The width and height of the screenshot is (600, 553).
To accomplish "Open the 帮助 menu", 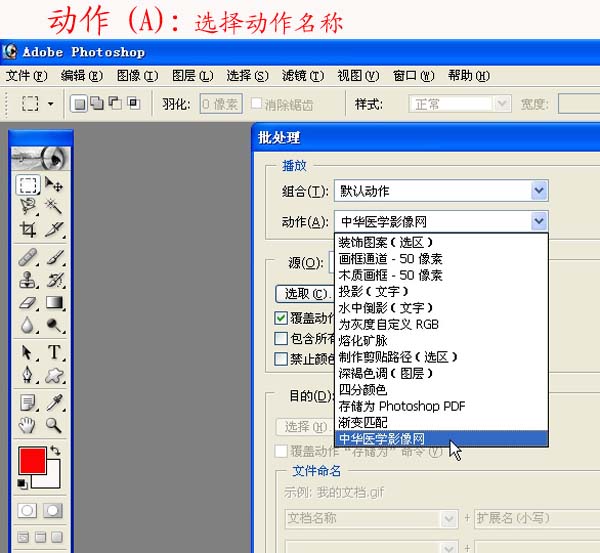I will pos(469,76).
